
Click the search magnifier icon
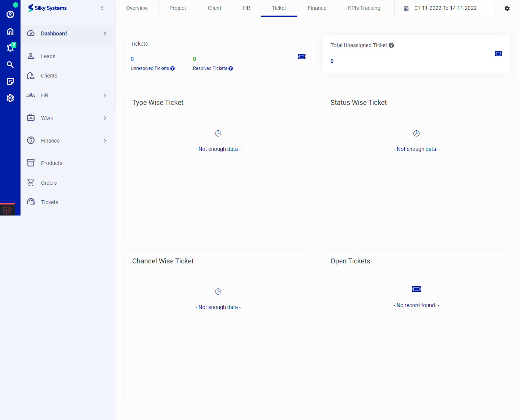pos(10,65)
